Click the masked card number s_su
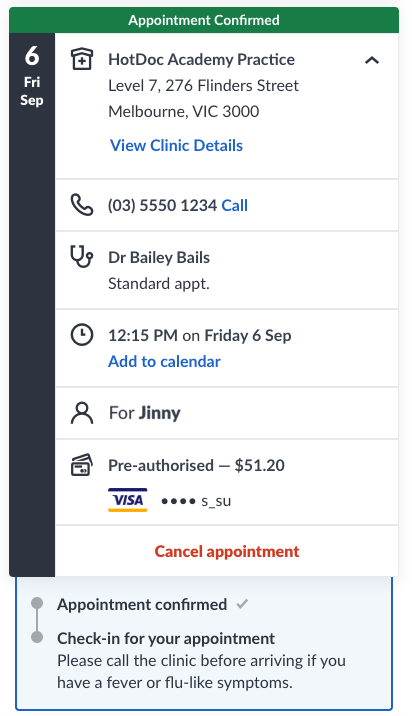This screenshot has width=412, height=716. pyautogui.click(x=196, y=501)
